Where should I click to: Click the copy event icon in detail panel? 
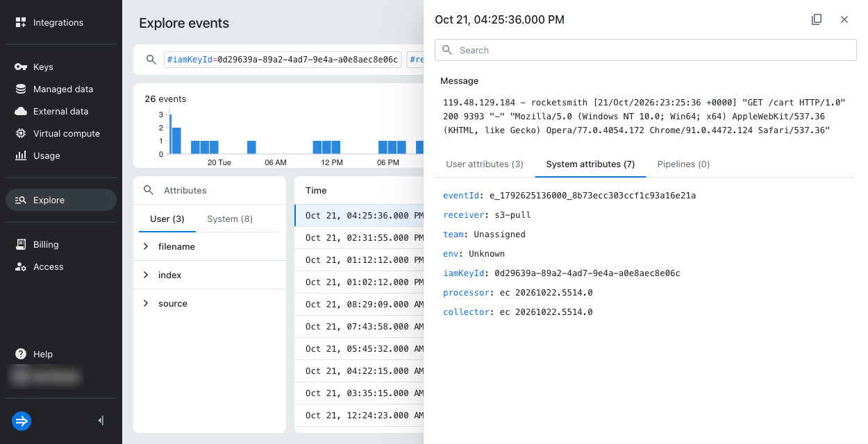[817, 19]
